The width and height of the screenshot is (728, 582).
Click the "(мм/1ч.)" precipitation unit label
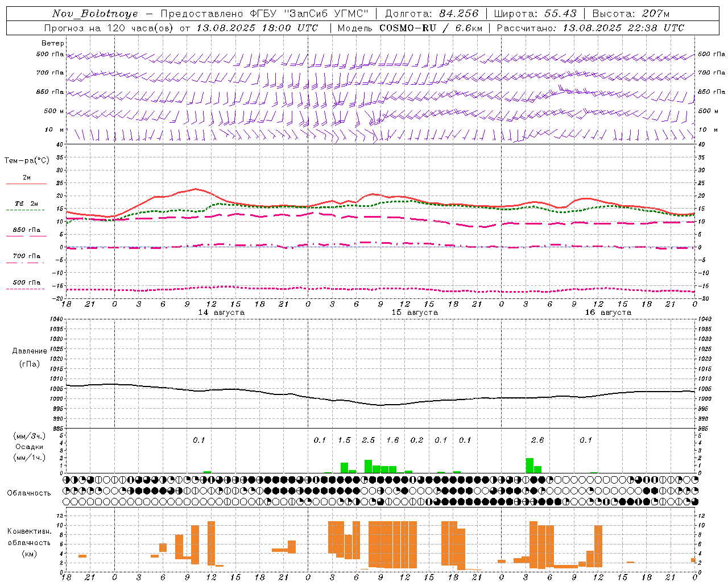tap(30, 458)
